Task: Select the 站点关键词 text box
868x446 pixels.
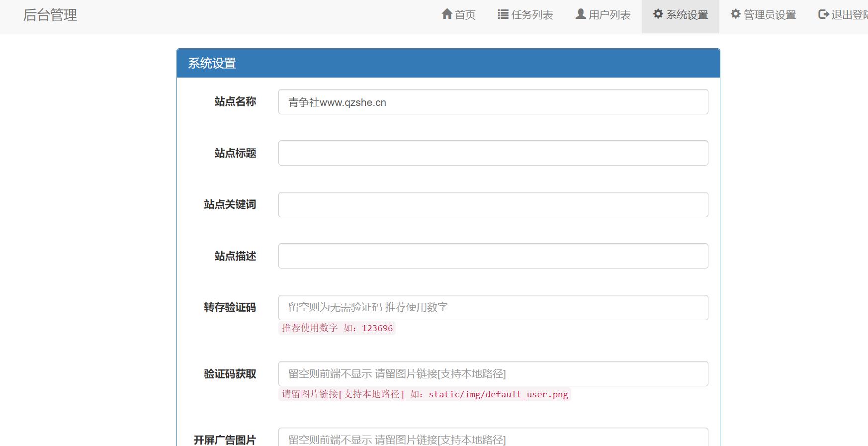Action: coord(493,204)
